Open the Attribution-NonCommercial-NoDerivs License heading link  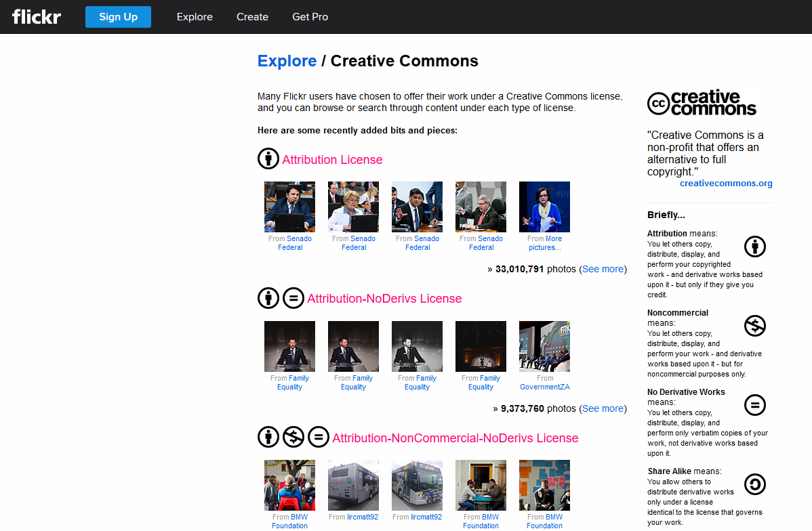pos(455,438)
